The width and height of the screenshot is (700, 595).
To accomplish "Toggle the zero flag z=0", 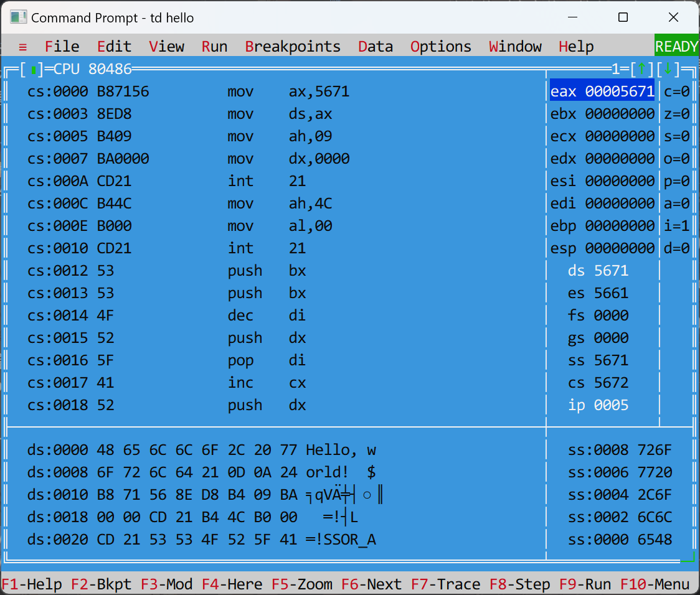I will (676, 114).
